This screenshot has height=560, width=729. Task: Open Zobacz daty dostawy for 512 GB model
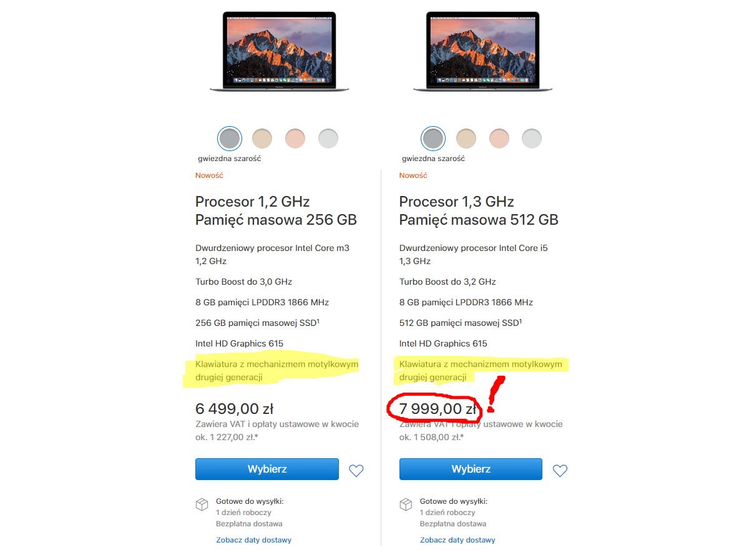457,540
